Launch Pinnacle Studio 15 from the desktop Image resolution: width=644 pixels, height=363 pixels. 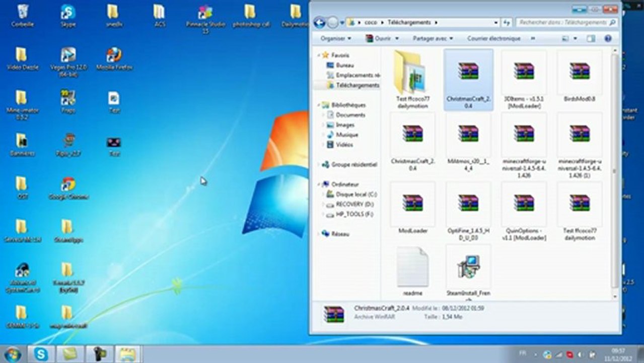coord(205,18)
